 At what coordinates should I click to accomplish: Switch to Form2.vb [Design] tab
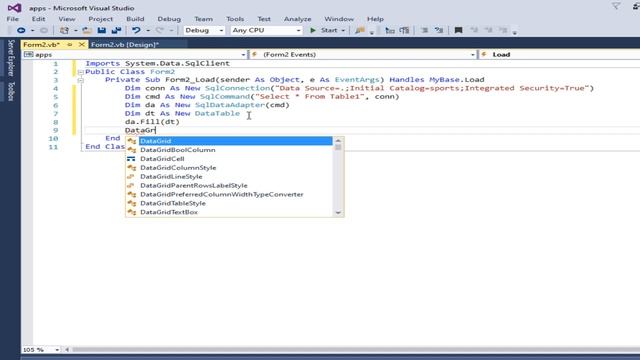(x=125, y=44)
